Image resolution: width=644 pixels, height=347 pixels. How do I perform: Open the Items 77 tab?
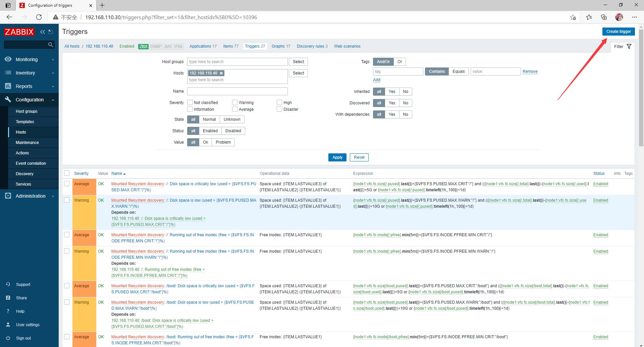click(x=231, y=46)
